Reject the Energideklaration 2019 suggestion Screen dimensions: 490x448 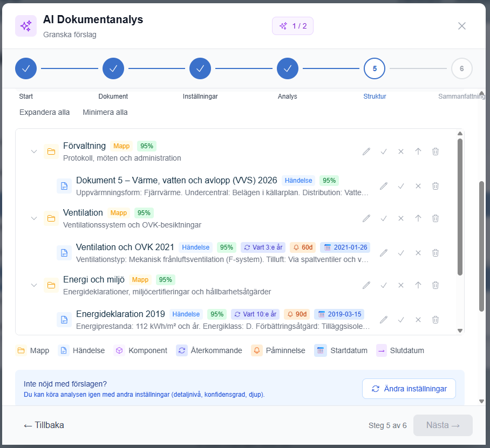click(x=418, y=320)
